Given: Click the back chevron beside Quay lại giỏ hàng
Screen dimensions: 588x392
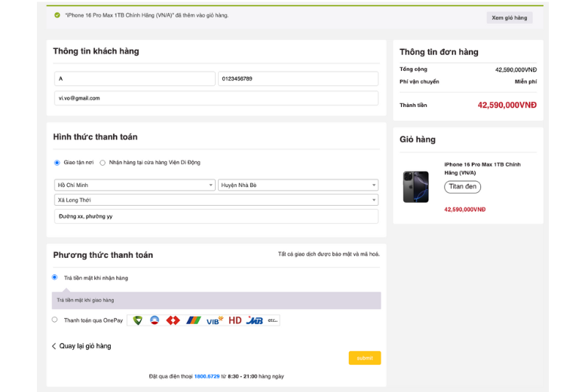Looking at the screenshot, I should [54, 346].
